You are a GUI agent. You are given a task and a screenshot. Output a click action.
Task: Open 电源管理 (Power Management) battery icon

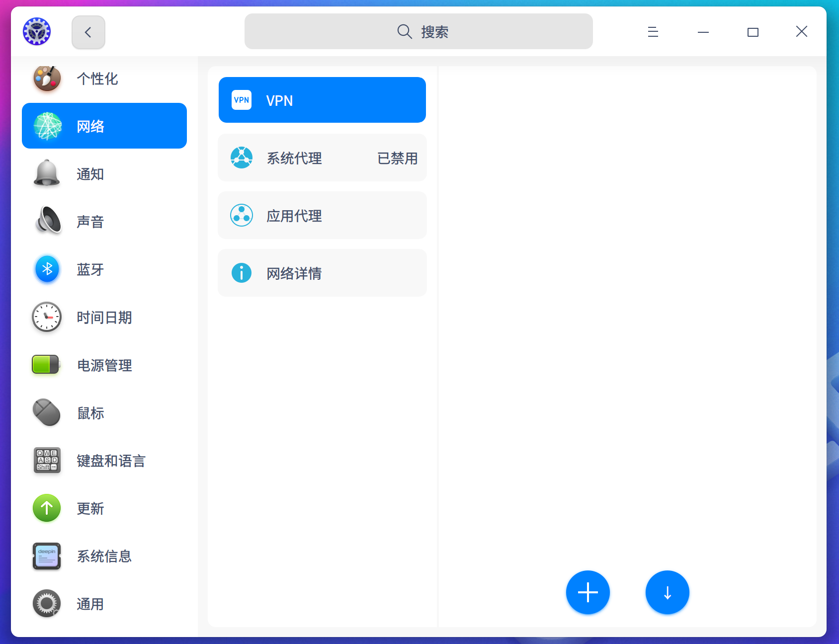tap(46, 365)
